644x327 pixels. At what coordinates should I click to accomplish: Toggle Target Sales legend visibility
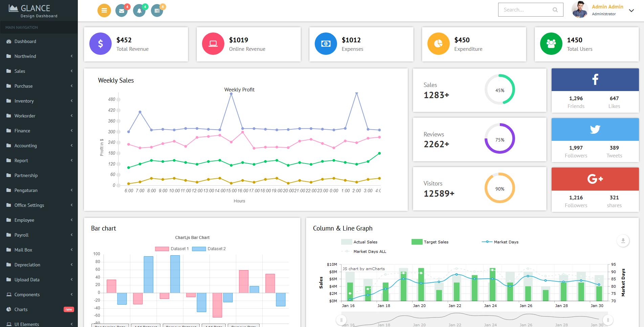pyautogui.click(x=430, y=242)
